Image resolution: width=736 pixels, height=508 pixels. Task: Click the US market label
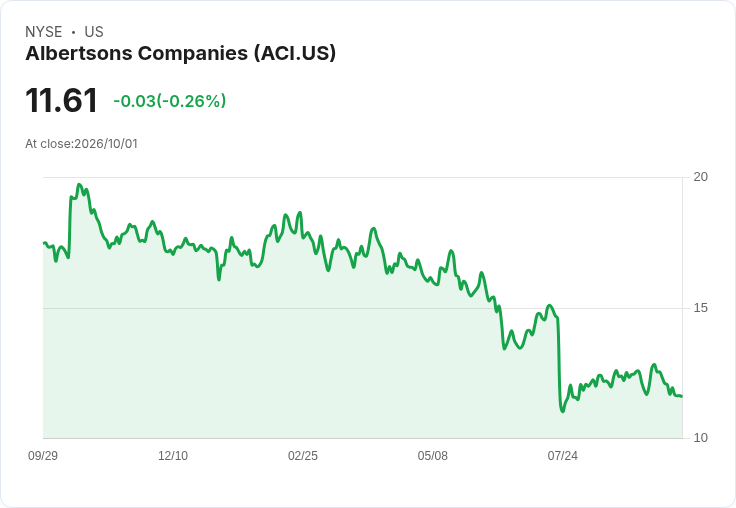(94, 32)
